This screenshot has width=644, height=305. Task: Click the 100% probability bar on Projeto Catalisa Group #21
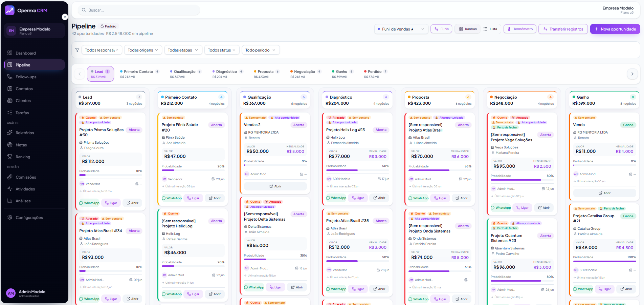(x=604, y=261)
